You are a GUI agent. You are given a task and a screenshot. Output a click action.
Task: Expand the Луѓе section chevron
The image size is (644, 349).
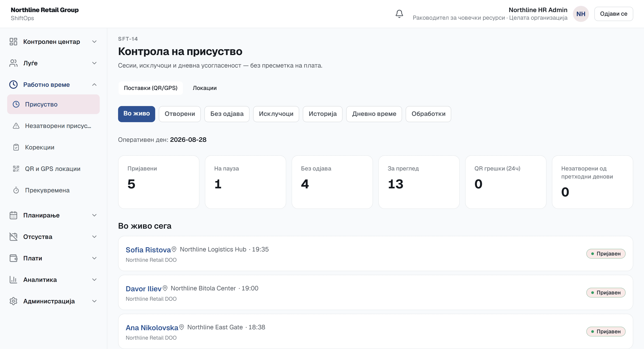click(x=94, y=63)
